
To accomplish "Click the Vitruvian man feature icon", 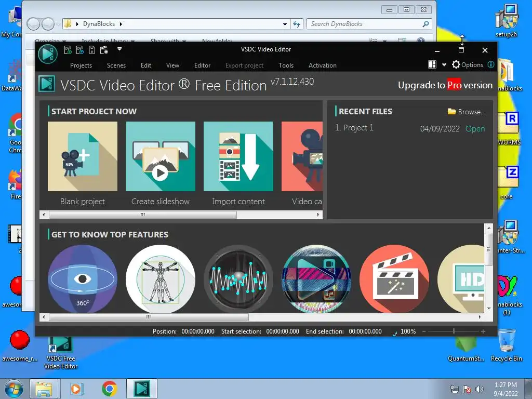I will [x=161, y=279].
